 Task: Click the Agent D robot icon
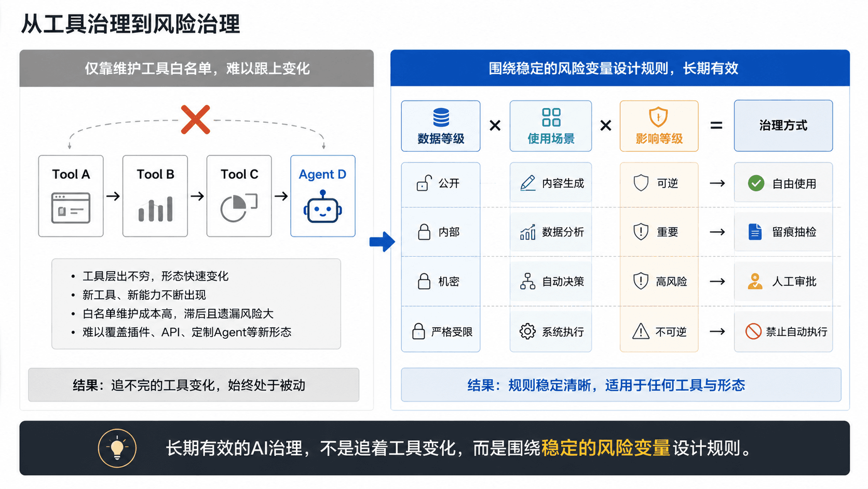[322, 207]
